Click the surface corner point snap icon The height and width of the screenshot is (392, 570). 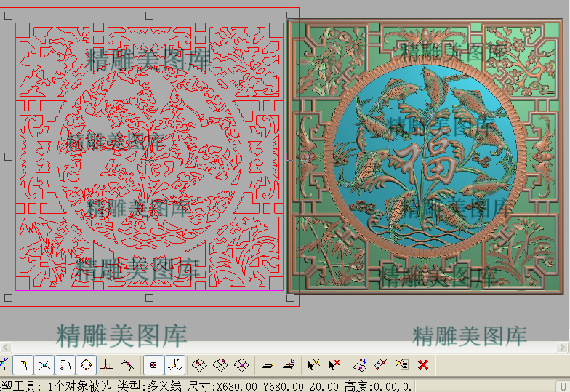(x=199, y=365)
